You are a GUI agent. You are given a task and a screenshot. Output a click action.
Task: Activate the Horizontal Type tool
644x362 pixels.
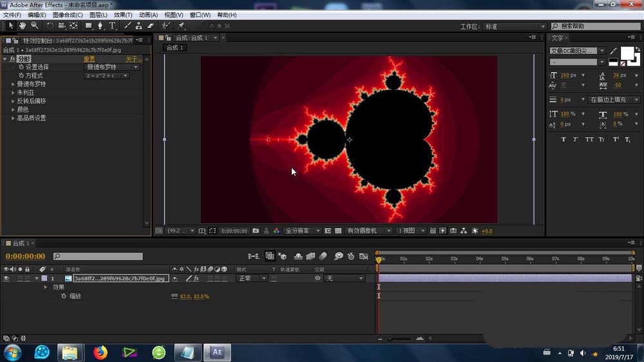coord(112,26)
